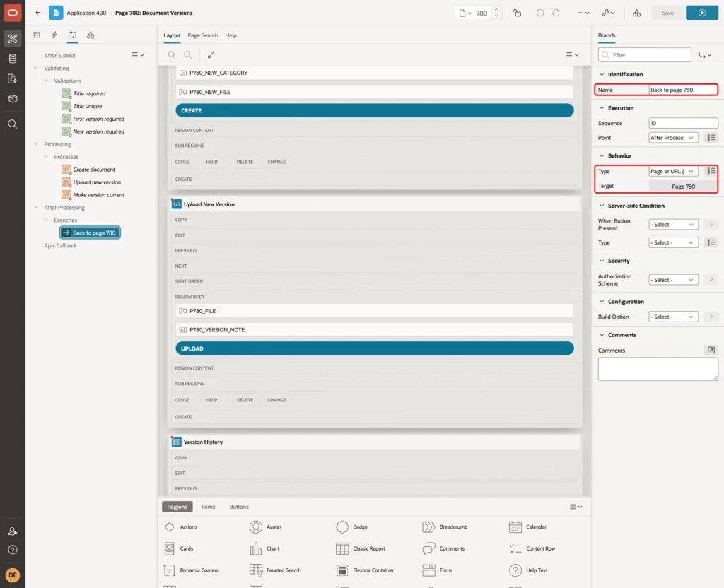Zoom out the layout view
The height and width of the screenshot is (588, 724).
(172, 54)
